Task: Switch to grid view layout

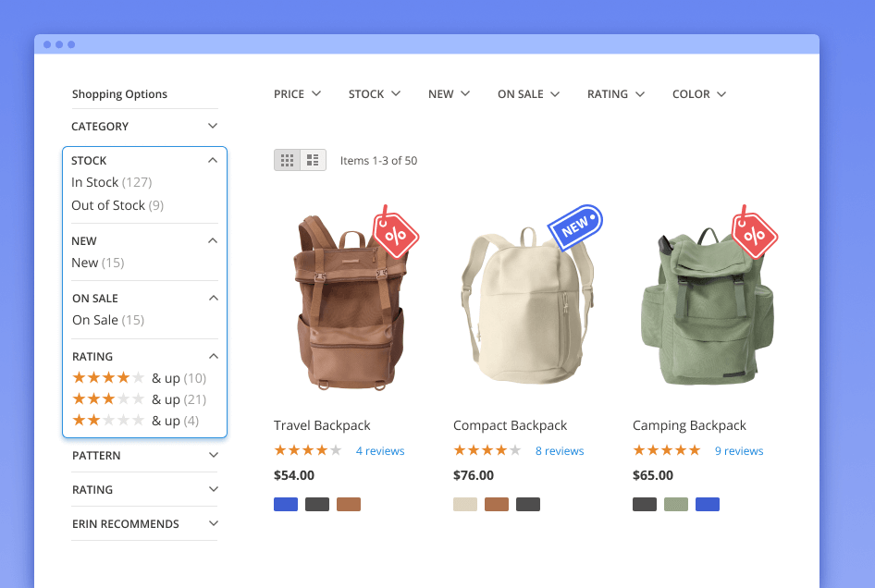Action: [287, 160]
